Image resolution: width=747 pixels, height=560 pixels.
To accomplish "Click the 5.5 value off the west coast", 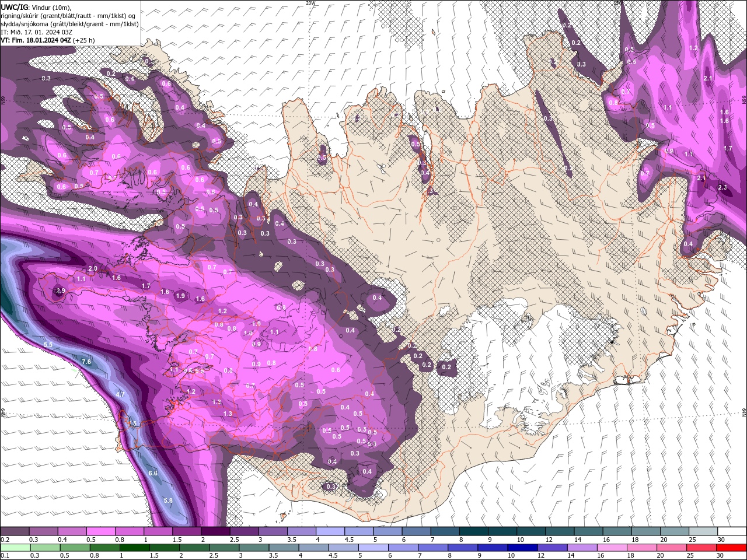I will click(48, 345).
